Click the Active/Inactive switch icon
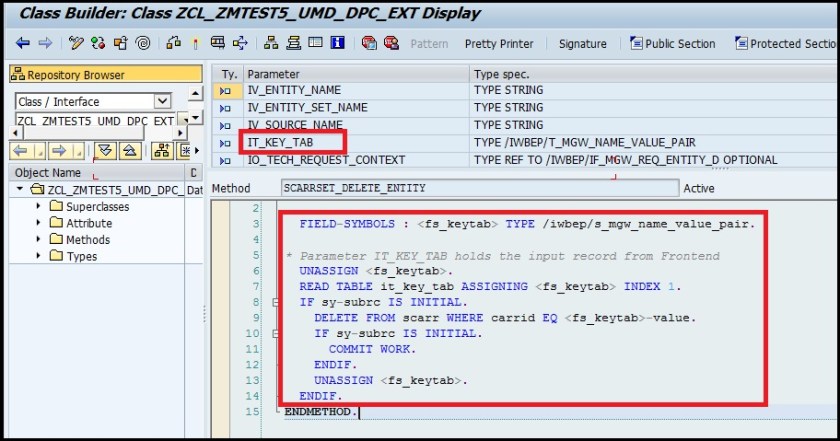 click(x=98, y=43)
